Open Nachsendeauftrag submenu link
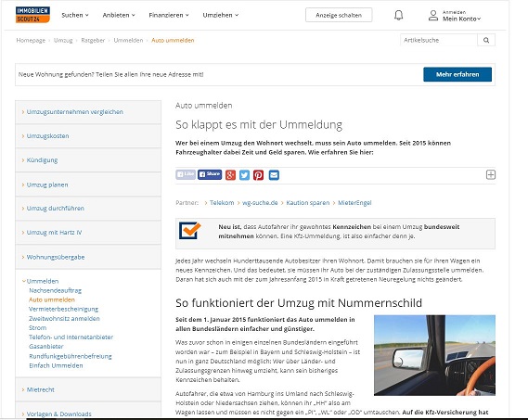 (56, 290)
